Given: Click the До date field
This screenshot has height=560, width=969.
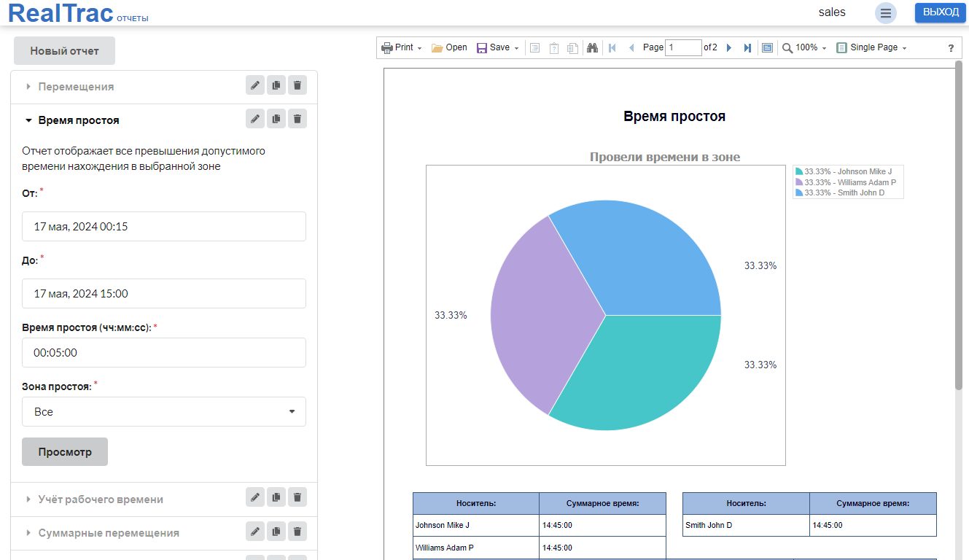Looking at the screenshot, I should pos(164,293).
